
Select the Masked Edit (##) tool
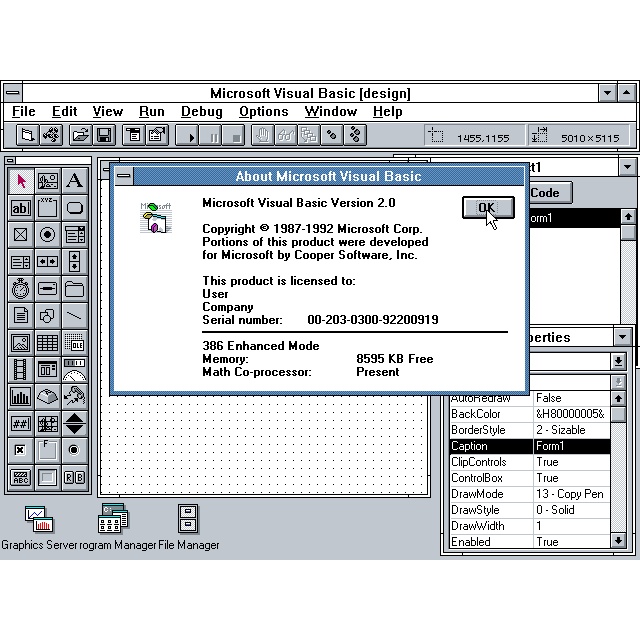[21, 423]
